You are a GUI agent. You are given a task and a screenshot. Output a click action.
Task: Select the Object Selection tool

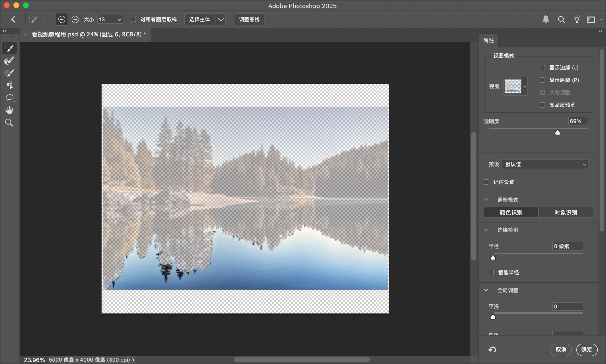tap(9, 85)
